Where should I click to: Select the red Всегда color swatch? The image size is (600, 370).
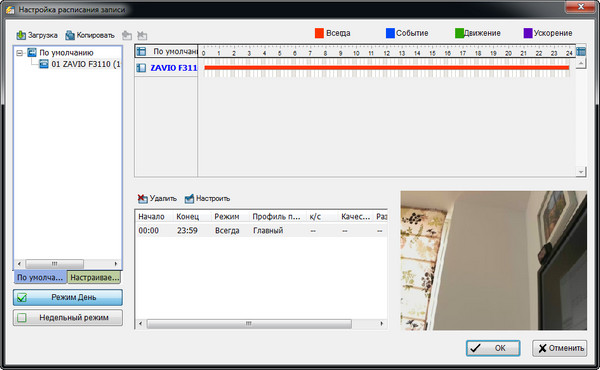coord(319,33)
